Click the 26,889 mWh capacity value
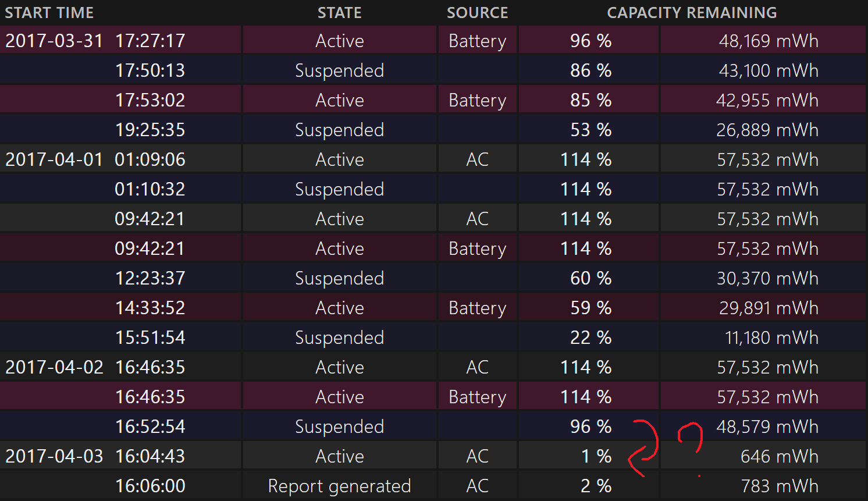The height and width of the screenshot is (501, 868). pos(767,130)
